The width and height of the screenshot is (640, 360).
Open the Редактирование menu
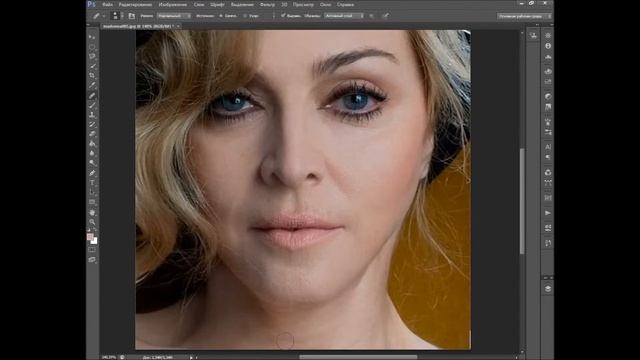tap(135, 4)
